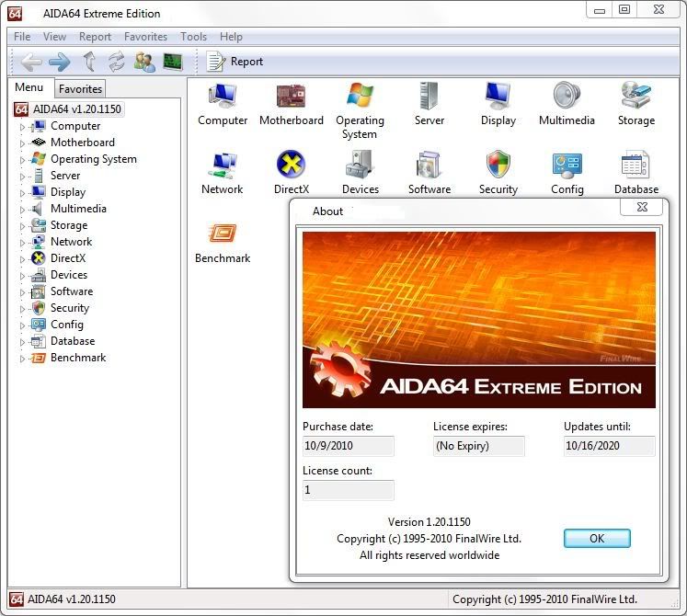Open the Favorites menu in menu bar

[145, 37]
